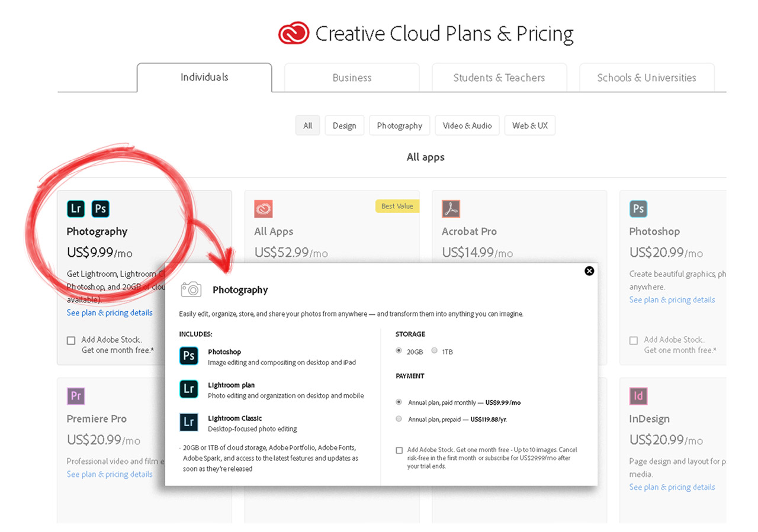Click the US$9.99/mo Photography card price
The height and width of the screenshot is (532, 758).
[99, 253]
